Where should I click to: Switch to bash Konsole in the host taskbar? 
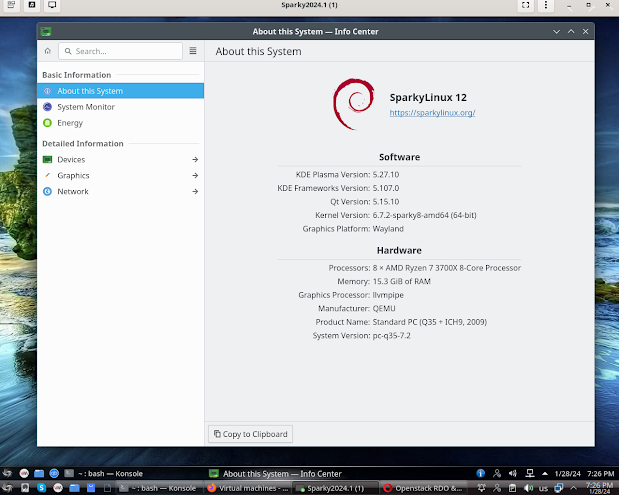point(159,488)
